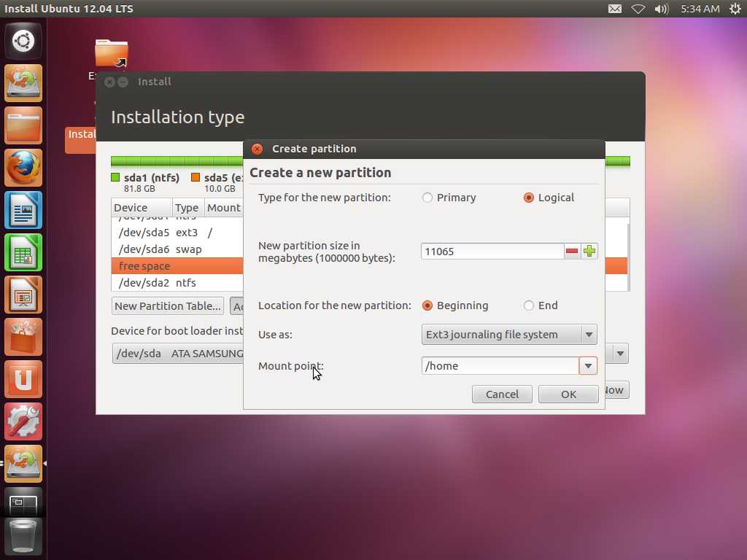
Task: Minimize the Install window
Action: 123,82
